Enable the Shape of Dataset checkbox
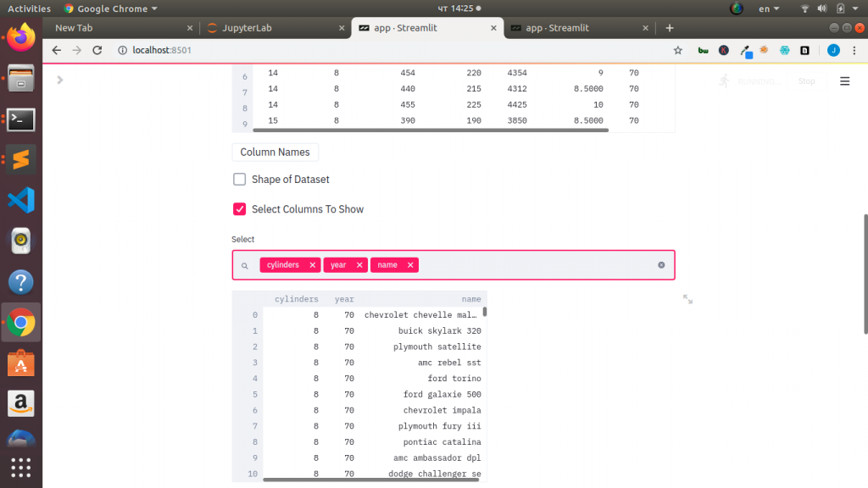 240,180
